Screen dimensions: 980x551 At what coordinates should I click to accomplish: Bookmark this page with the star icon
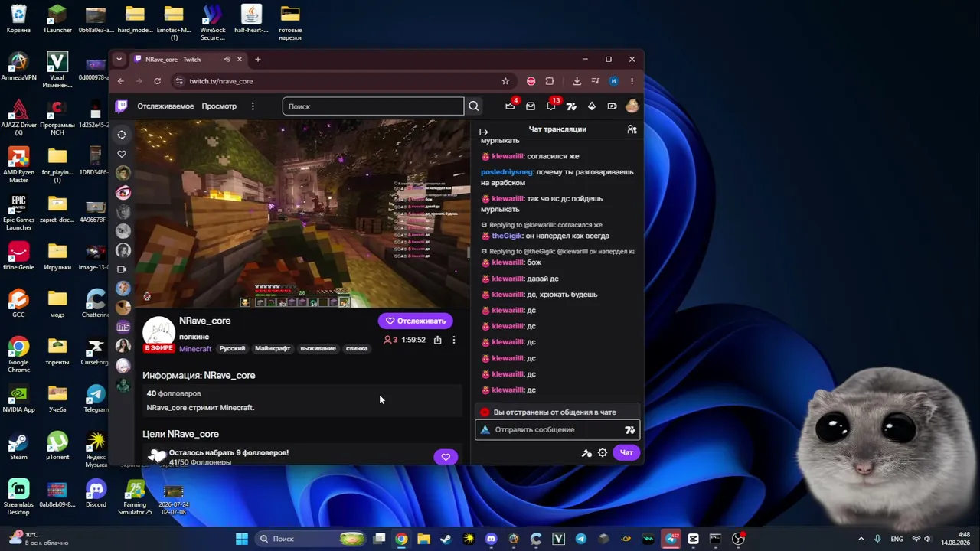click(x=505, y=81)
